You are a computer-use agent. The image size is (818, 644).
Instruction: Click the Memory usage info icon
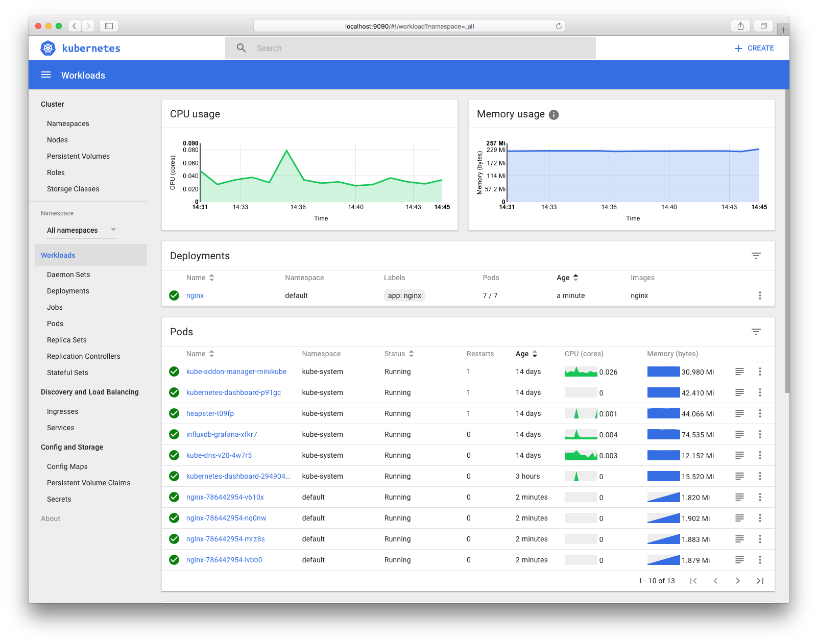(x=554, y=115)
